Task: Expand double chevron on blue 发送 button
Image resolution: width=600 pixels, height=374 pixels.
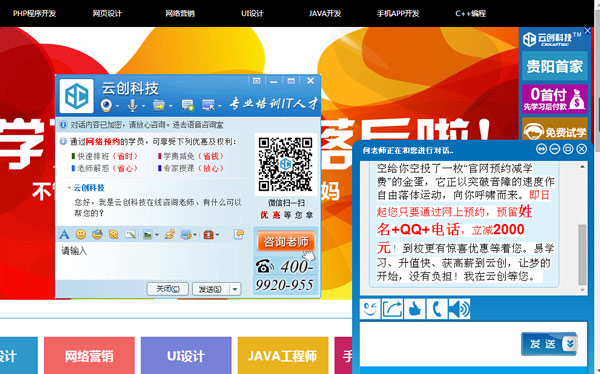Action: pos(570,344)
